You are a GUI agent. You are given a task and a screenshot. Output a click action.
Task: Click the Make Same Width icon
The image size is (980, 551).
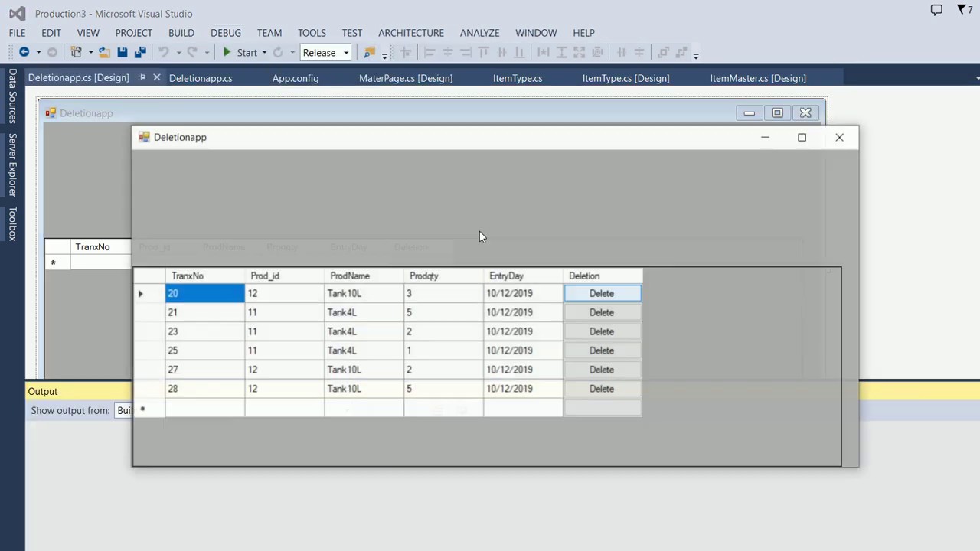(544, 52)
